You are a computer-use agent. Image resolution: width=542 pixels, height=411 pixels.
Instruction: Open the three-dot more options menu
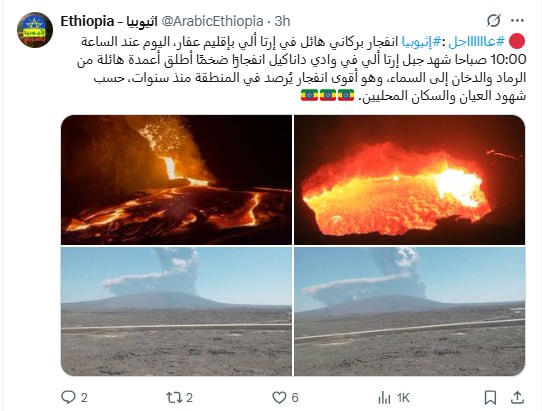point(517,21)
